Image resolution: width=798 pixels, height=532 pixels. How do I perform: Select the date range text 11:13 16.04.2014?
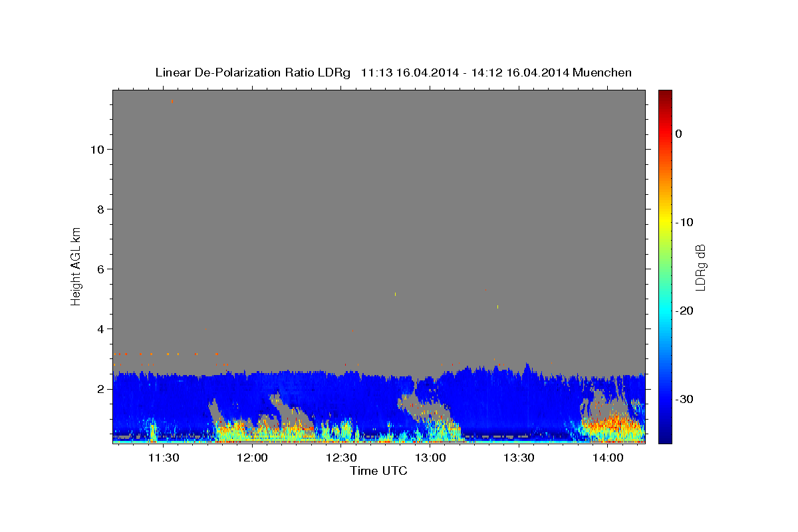(x=410, y=72)
